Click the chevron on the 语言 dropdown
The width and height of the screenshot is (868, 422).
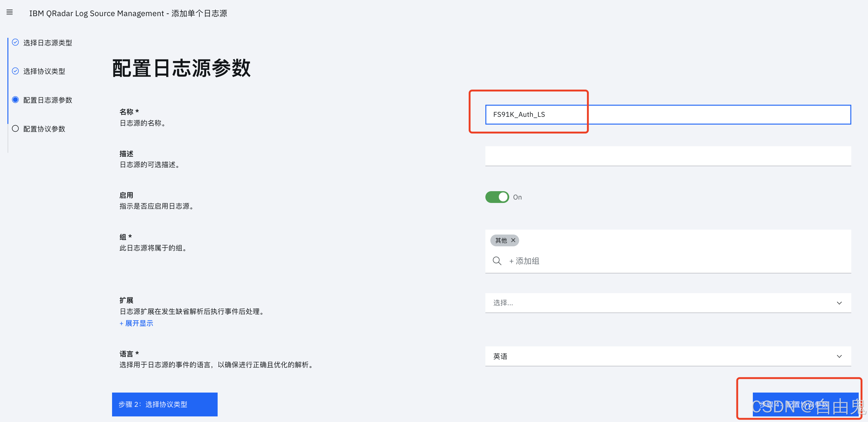[839, 356]
